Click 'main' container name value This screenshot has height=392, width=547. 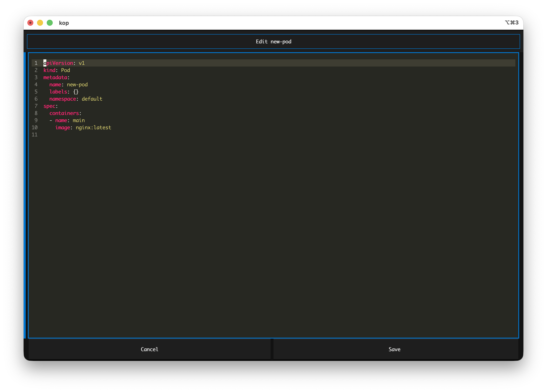point(79,120)
